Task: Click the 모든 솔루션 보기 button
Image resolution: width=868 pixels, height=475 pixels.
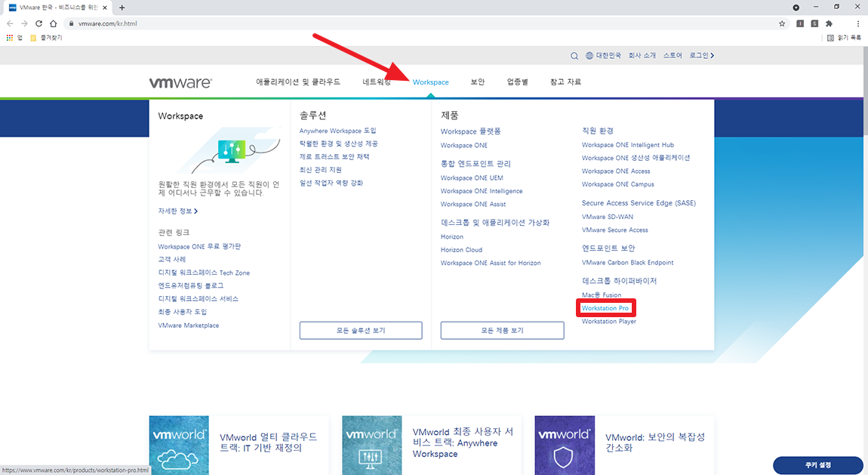Action: pyautogui.click(x=361, y=331)
